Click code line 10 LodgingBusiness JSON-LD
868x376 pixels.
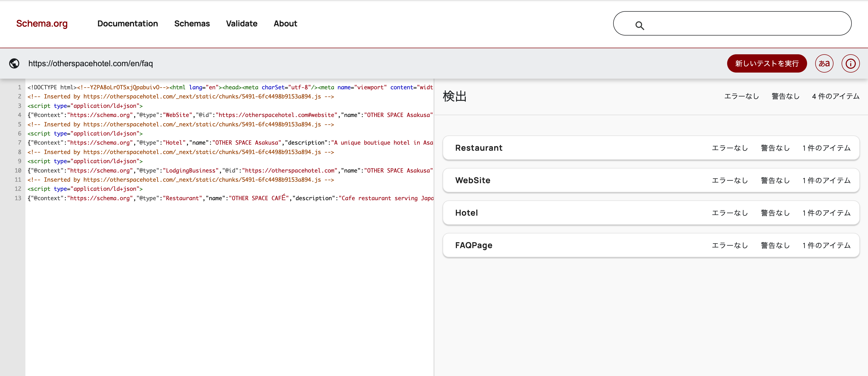(230, 170)
